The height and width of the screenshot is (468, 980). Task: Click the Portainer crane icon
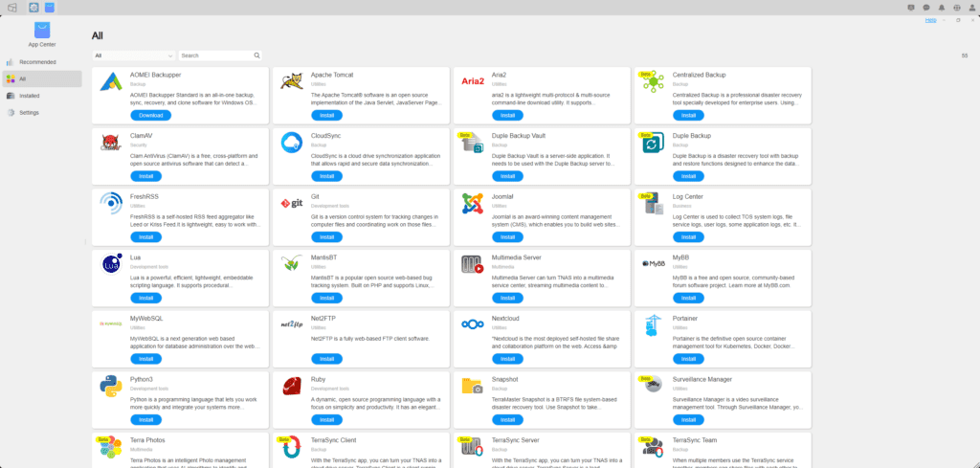point(653,323)
